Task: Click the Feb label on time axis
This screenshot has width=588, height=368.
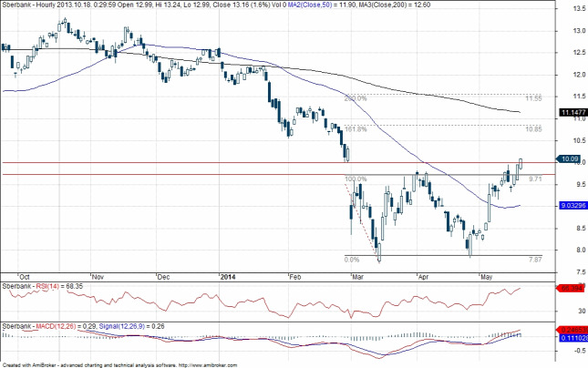Action: point(295,277)
